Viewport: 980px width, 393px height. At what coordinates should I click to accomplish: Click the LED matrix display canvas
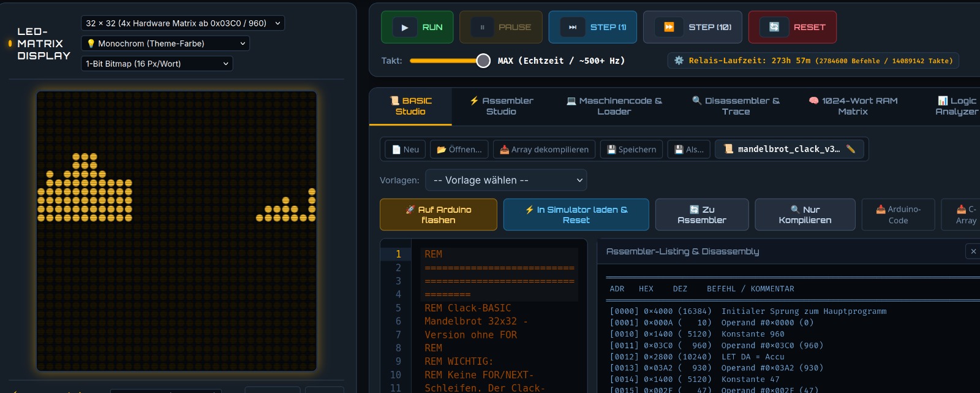176,231
